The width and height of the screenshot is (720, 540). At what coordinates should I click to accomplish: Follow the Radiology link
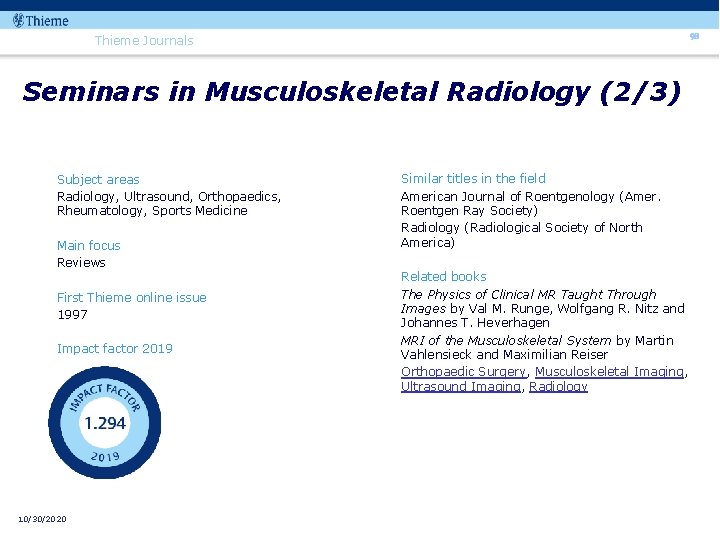click(558, 387)
